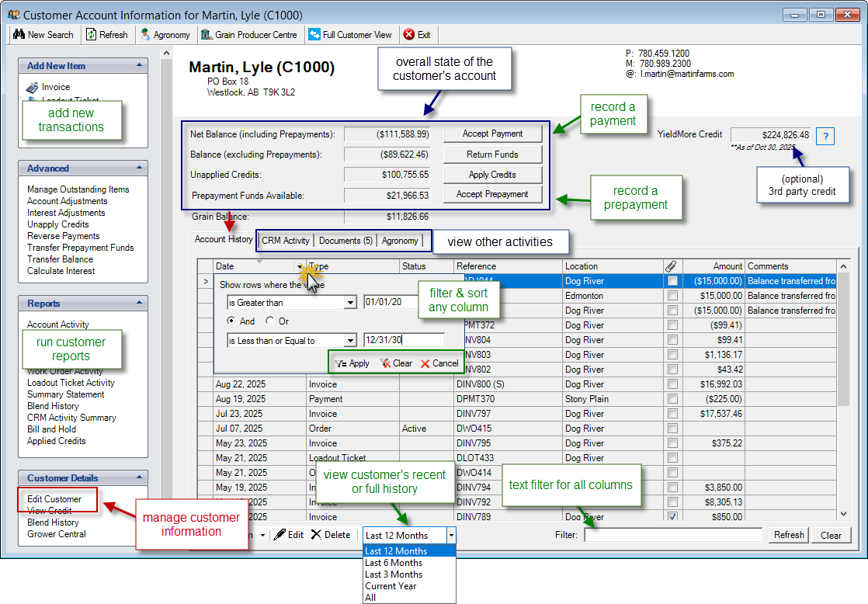This screenshot has height=604, width=868.
Task: Collapse the Add New Item panel
Action: point(139,65)
